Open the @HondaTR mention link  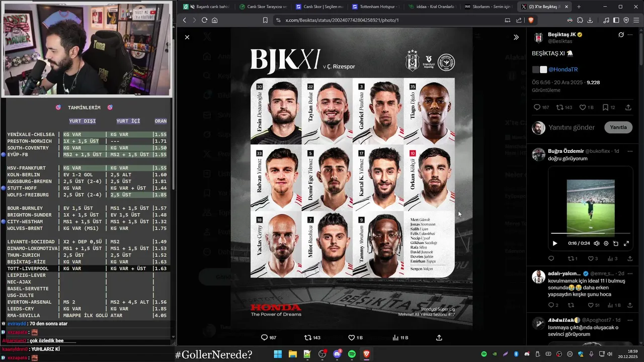point(562,69)
